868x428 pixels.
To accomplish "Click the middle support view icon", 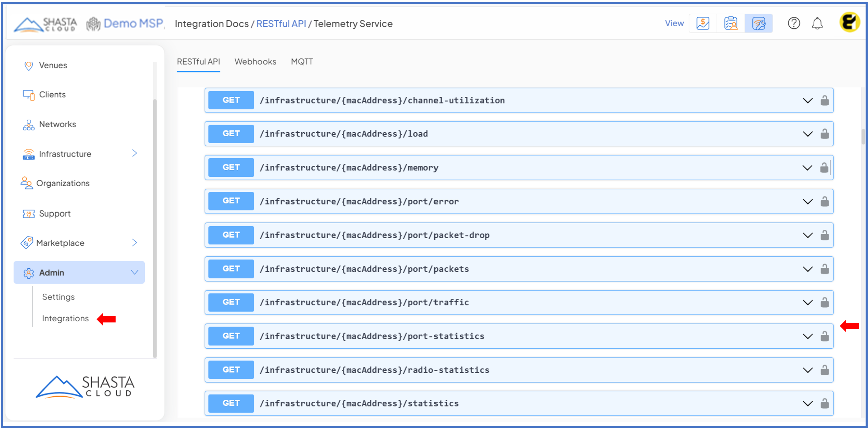I will click(731, 24).
